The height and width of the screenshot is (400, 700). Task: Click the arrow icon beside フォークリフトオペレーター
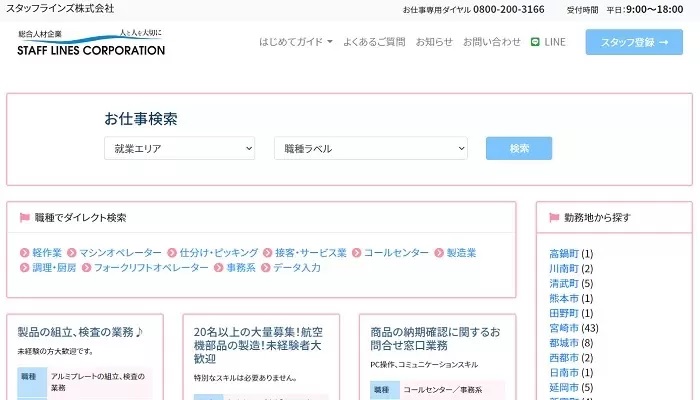coord(86,268)
